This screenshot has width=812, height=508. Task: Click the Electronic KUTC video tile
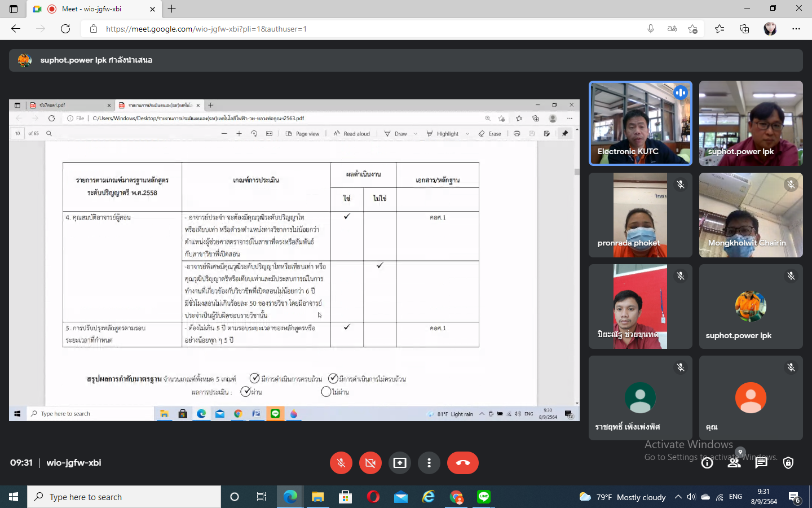640,123
